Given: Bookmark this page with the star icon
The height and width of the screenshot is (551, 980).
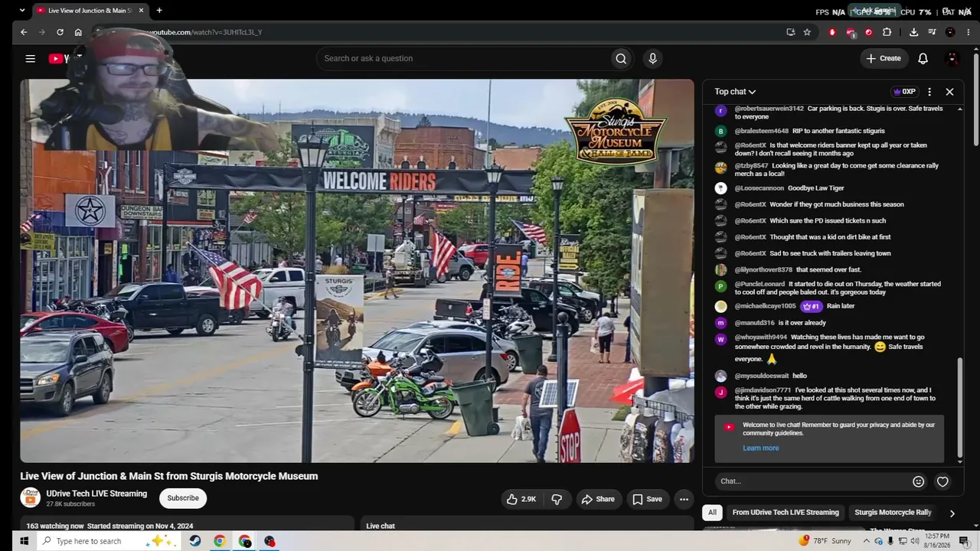Looking at the screenshot, I should (807, 32).
